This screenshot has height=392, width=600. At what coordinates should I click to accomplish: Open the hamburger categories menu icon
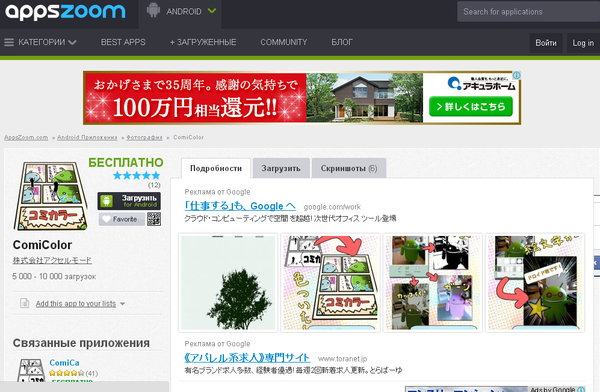[x=9, y=42]
